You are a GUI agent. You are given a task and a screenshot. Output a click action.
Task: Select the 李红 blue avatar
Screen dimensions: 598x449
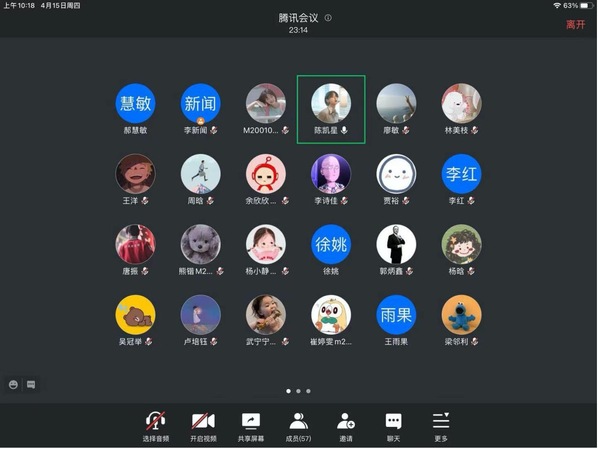click(x=461, y=174)
